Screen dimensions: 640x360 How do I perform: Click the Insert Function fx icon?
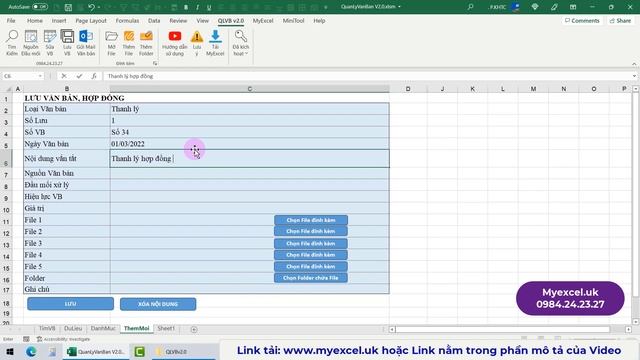[94, 76]
